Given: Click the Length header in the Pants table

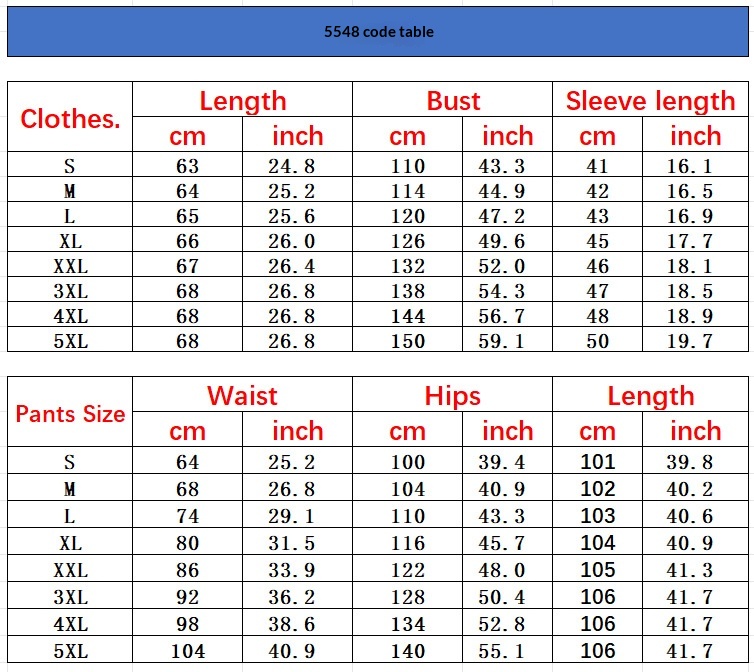Looking at the screenshot, I should 650,396.
